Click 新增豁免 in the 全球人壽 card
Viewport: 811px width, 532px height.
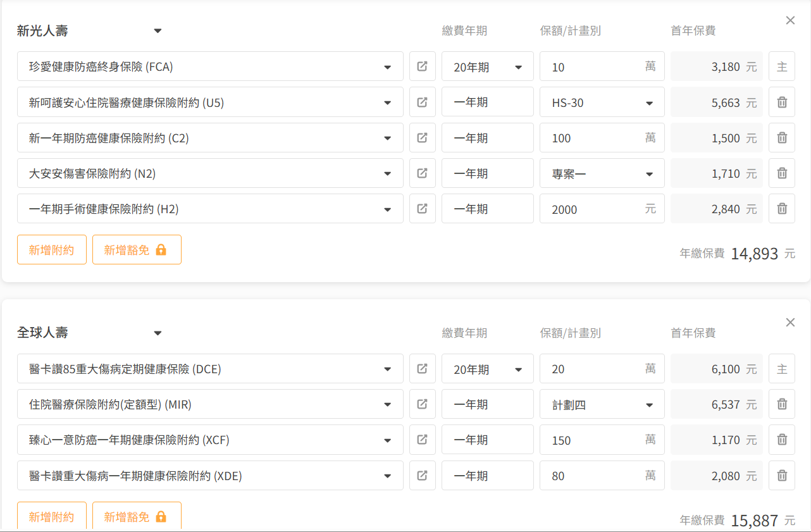(x=137, y=516)
